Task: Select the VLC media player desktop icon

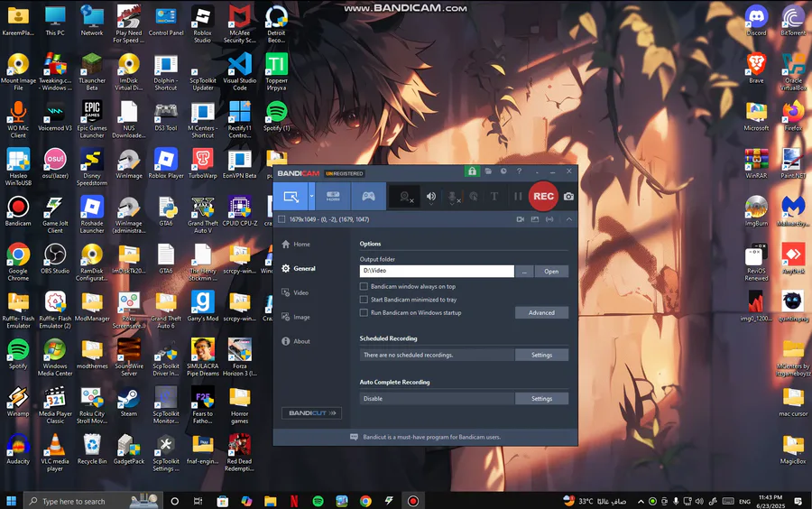Action: click(55, 452)
